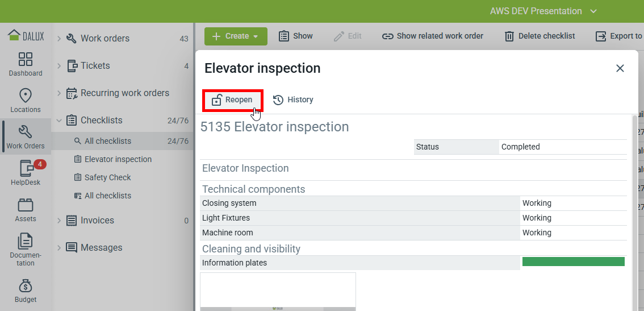The width and height of the screenshot is (644, 311).
Task: Expand the Tickets tree node
Action: [x=59, y=66]
